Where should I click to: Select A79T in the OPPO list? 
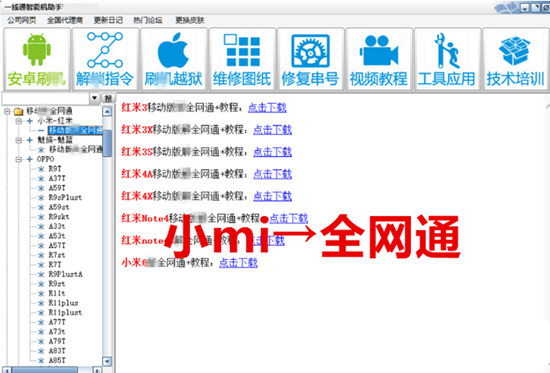[x=57, y=341]
